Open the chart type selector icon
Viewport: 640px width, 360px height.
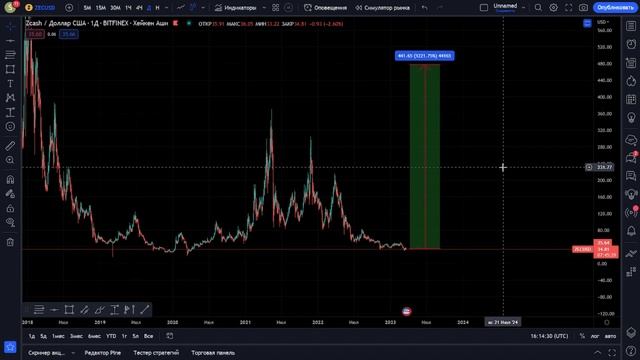tap(181, 7)
